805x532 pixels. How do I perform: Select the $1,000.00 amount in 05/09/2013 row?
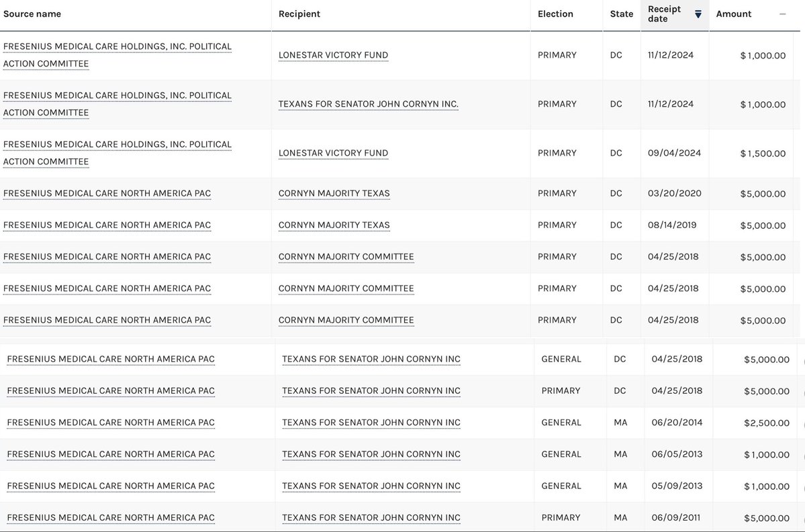pyautogui.click(x=767, y=487)
